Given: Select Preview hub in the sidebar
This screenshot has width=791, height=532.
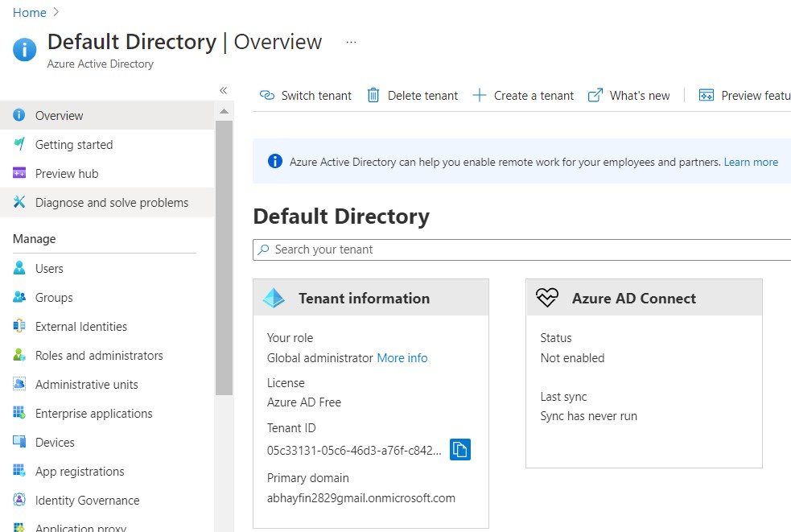Looking at the screenshot, I should pyautogui.click(x=107, y=174).
